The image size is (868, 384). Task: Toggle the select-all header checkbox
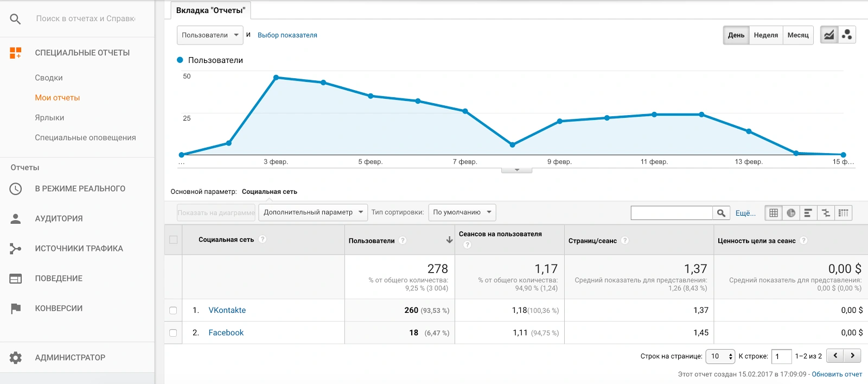click(174, 240)
